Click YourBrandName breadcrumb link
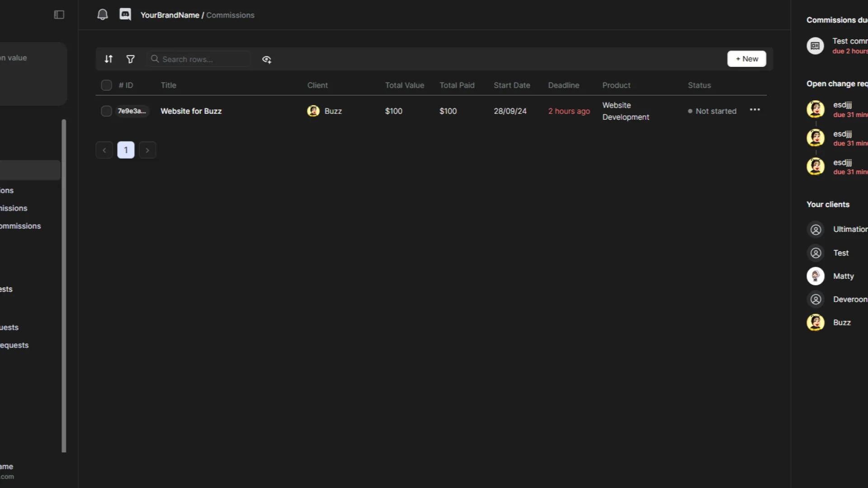Image resolution: width=868 pixels, height=488 pixels. click(170, 15)
